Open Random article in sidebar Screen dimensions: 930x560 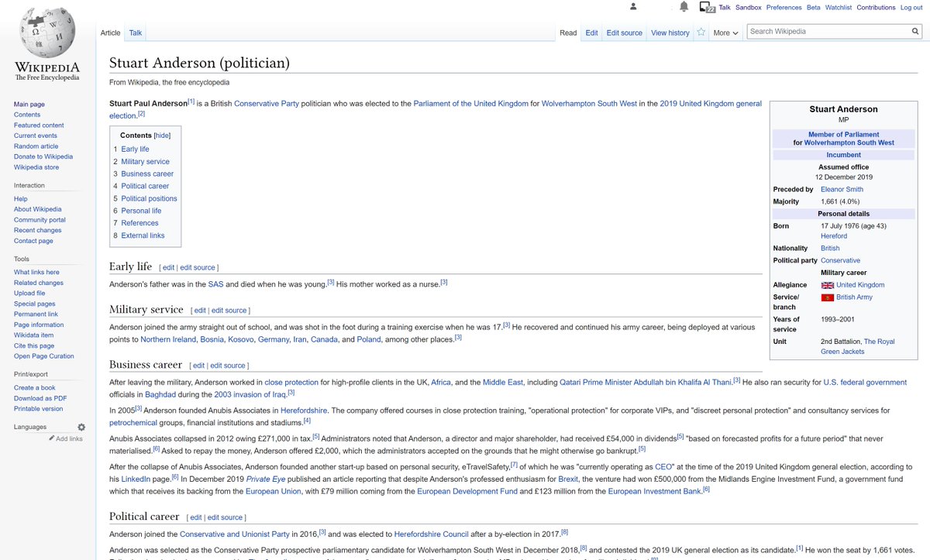(36, 146)
